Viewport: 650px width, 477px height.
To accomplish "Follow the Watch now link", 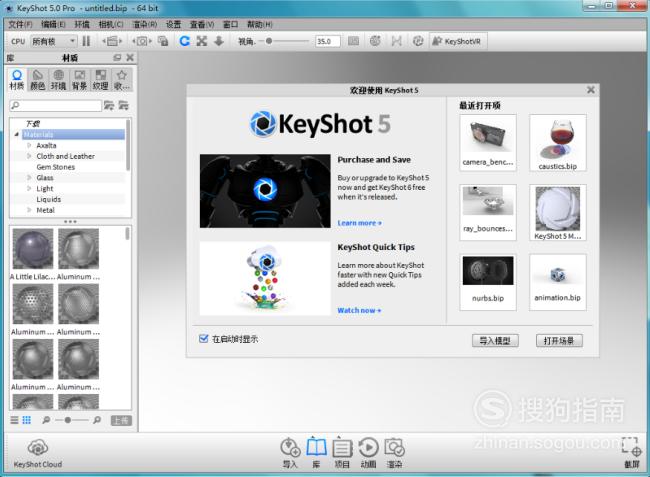I will pyautogui.click(x=359, y=310).
